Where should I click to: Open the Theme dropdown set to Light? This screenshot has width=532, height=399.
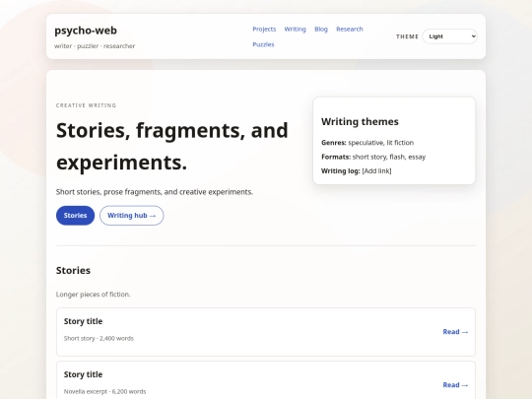point(450,36)
